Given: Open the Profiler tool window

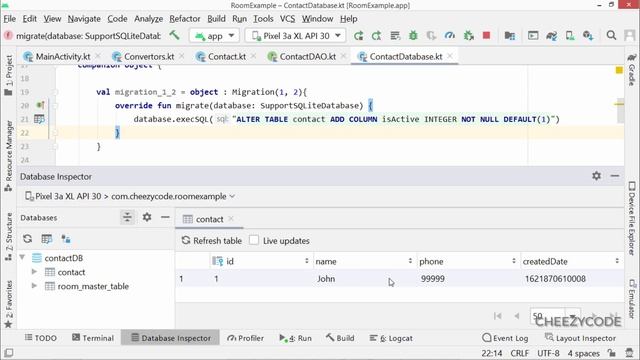Looking at the screenshot, I should (x=245, y=338).
